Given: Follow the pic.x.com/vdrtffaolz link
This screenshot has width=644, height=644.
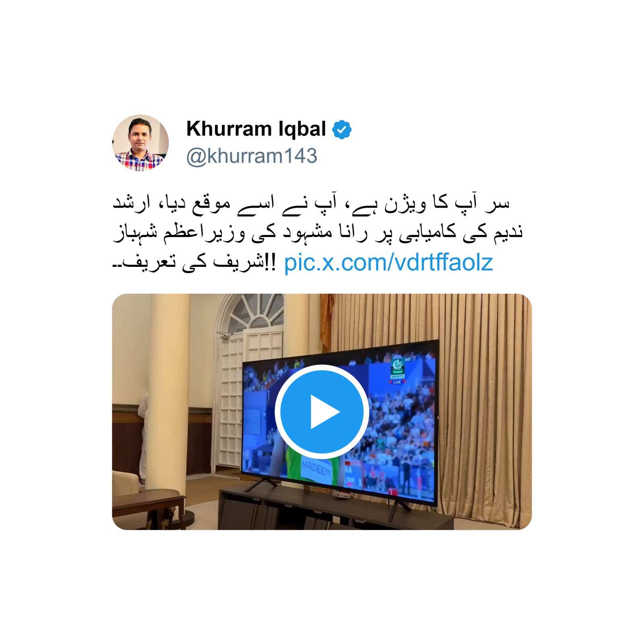Looking at the screenshot, I should pyautogui.click(x=388, y=263).
